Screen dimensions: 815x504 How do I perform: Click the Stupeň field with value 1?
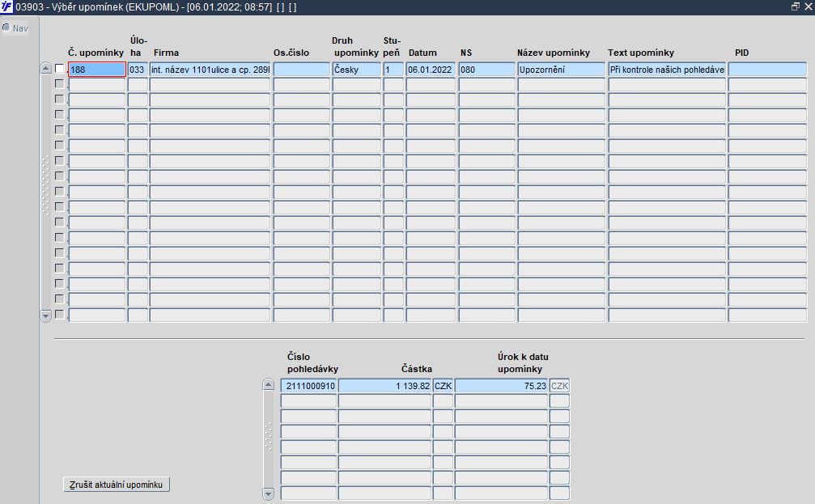pyautogui.click(x=393, y=69)
